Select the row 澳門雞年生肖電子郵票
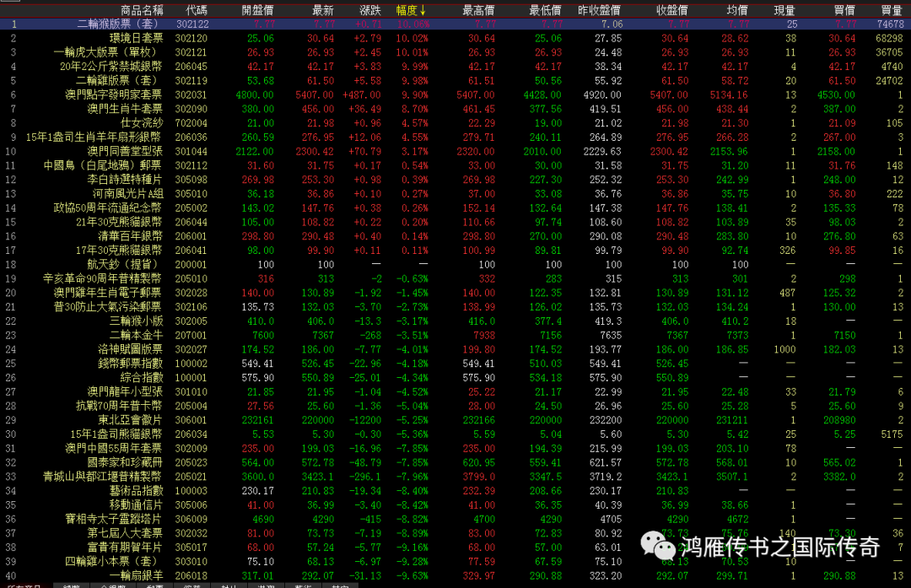911x588 pixels. coord(455,292)
